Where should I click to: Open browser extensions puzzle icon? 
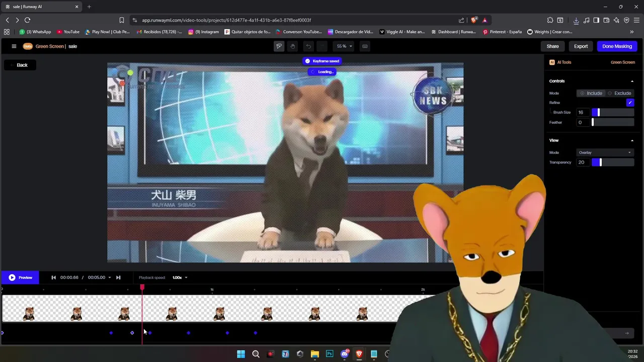pos(550,20)
